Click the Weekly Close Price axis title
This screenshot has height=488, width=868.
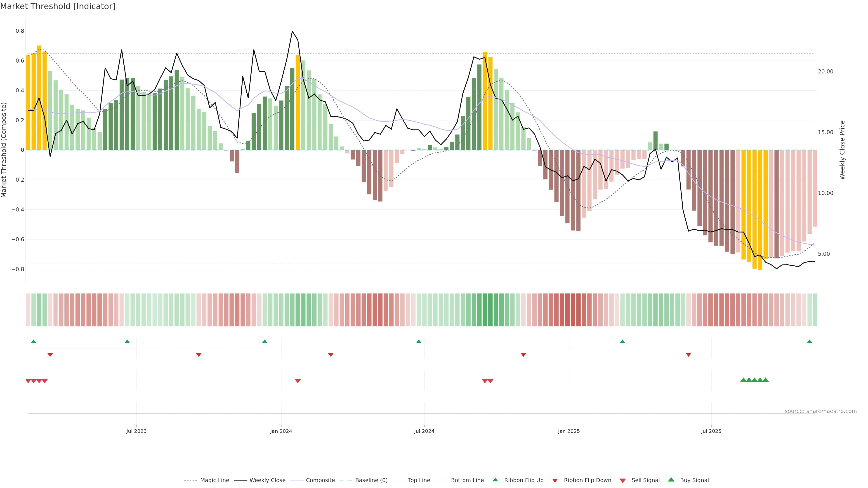click(842, 150)
